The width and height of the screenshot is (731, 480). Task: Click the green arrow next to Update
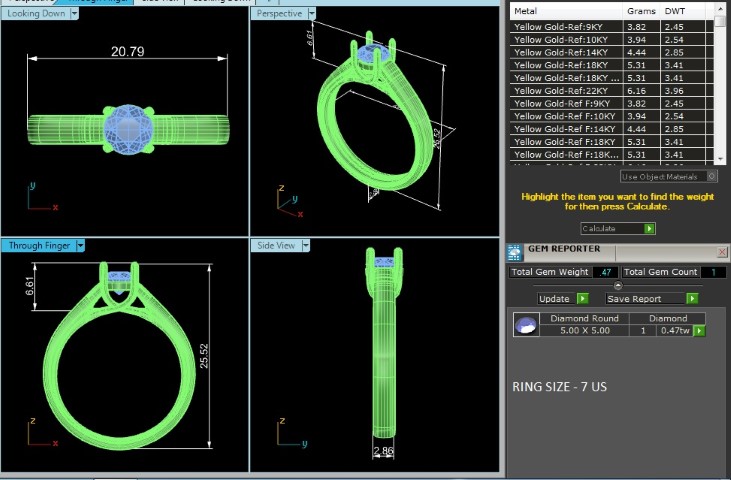pyautogui.click(x=583, y=299)
